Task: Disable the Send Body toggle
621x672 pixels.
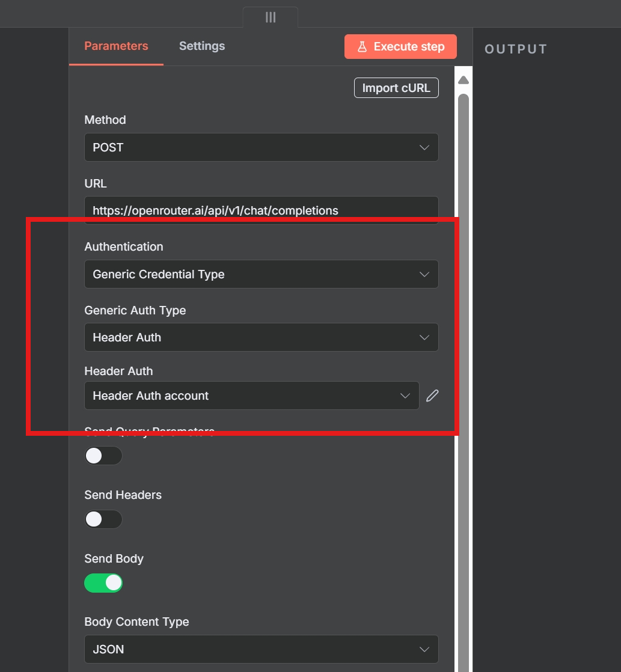Action: (103, 582)
